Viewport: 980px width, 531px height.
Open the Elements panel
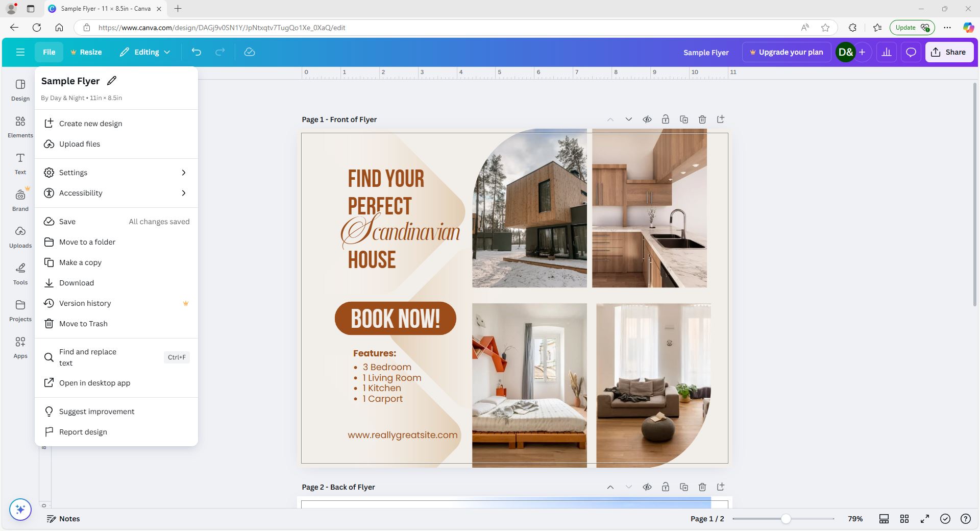pos(20,127)
